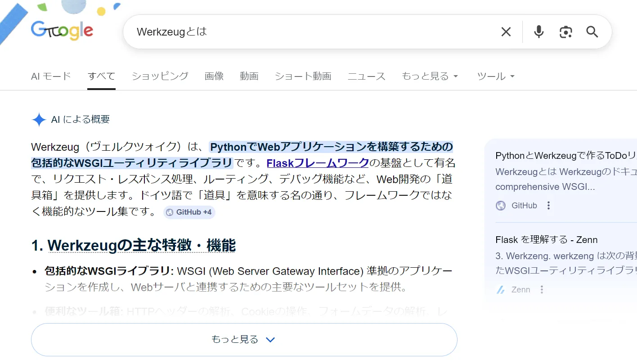
Task: Open the 動画 tab
Action: point(249,76)
